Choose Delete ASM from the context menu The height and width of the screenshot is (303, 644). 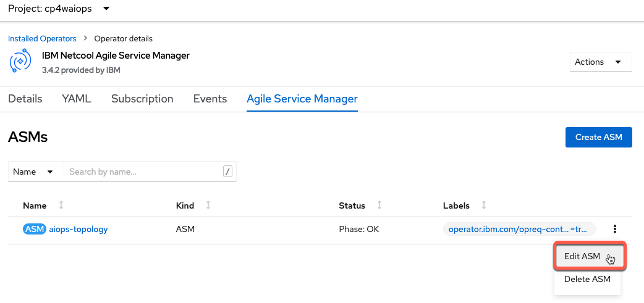click(x=587, y=279)
